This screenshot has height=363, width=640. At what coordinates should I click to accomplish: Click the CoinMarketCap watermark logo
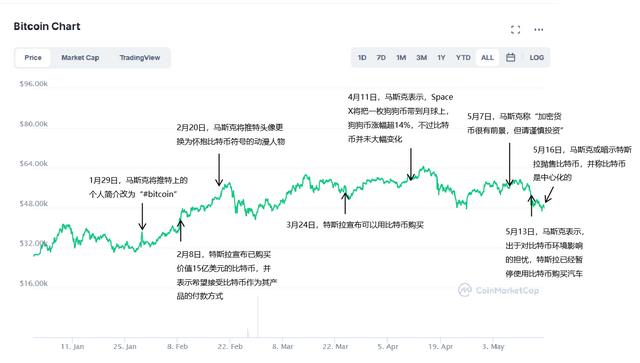498,290
